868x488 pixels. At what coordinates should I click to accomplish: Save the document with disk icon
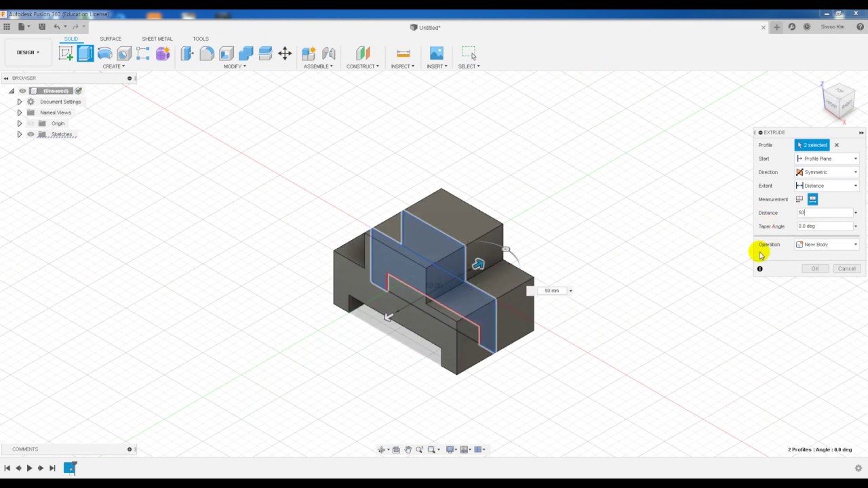(41, 27)
